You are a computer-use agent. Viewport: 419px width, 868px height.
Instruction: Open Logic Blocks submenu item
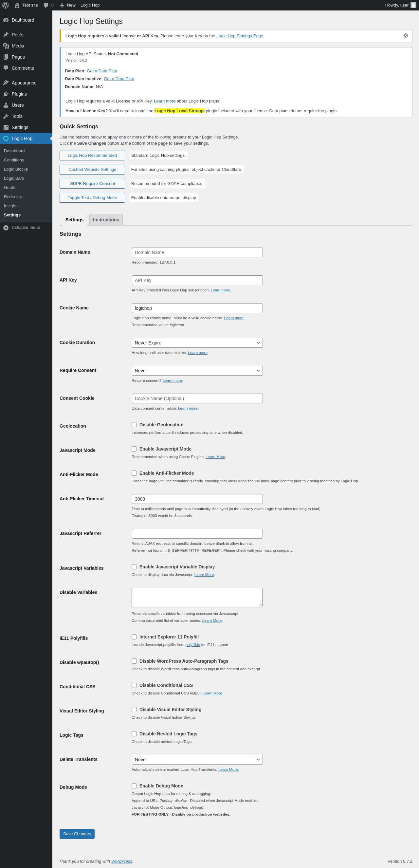click(16, 169)
